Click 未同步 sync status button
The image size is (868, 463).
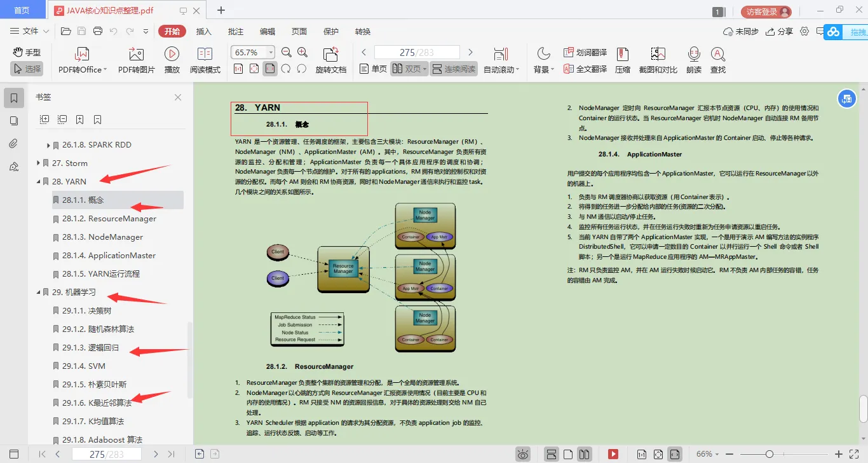(x=741, y=31)
